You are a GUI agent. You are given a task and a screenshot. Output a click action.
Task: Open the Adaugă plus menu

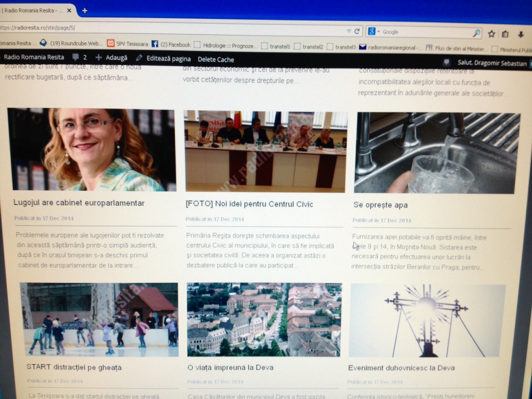click(x=111, y=58)
